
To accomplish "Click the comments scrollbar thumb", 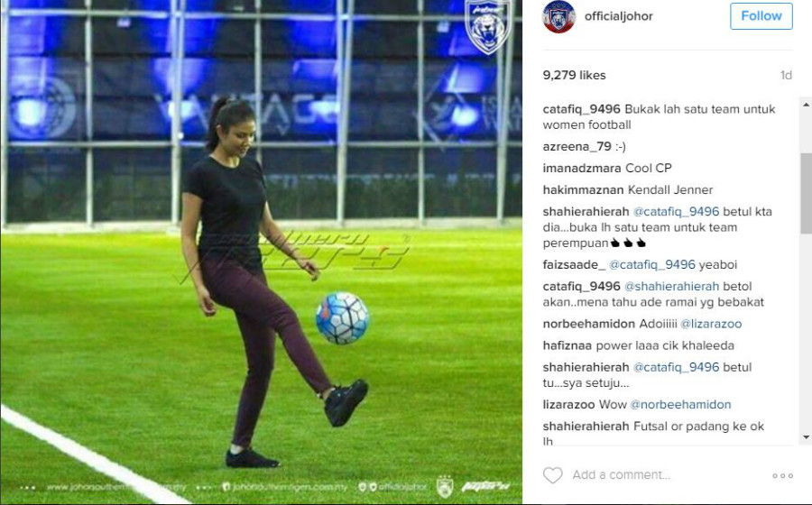I will coord(806,193).
